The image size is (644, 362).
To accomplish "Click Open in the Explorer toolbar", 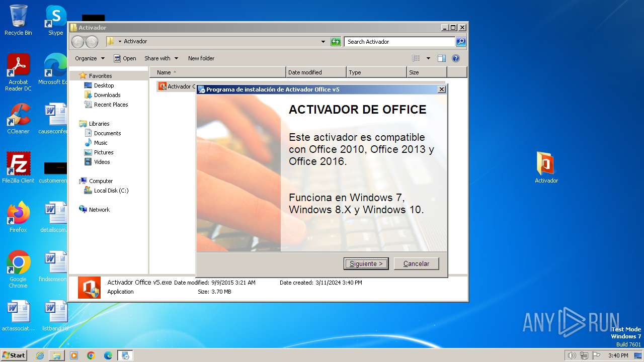I will 125,58.
